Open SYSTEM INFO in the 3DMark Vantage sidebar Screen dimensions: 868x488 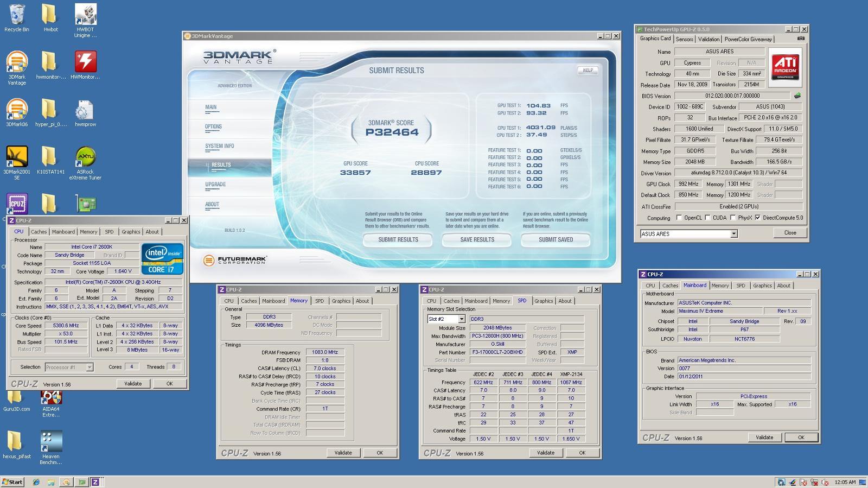coord(219,146)
